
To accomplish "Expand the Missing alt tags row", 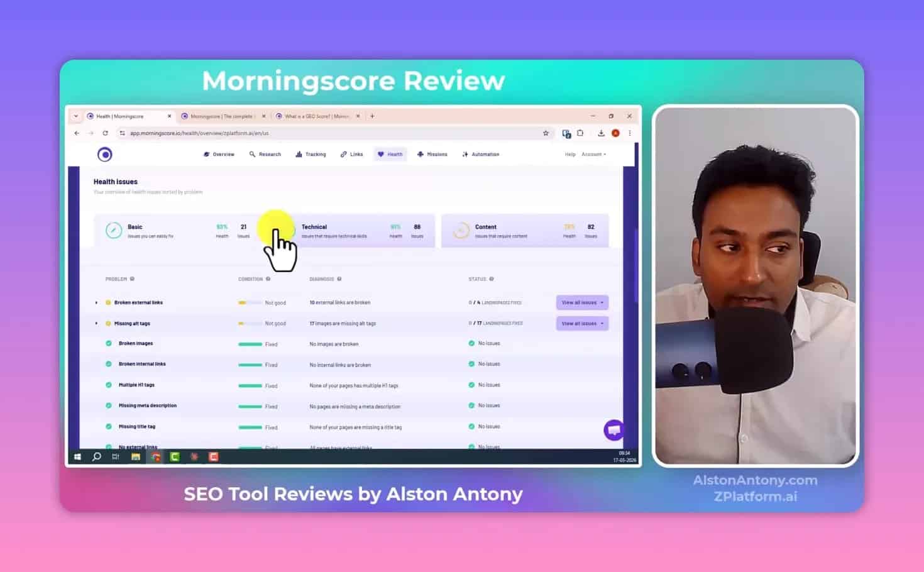I will (x=97, y=323).
